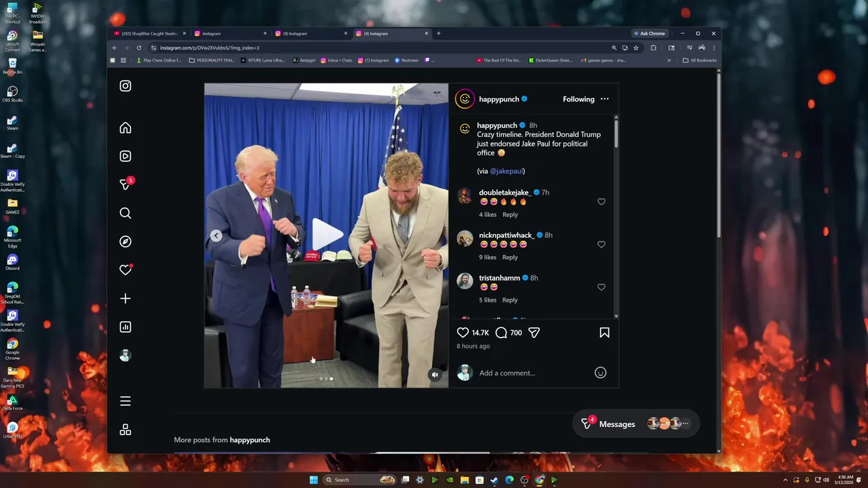The image size is (868, 488).
Task: Like nicknpattiwhack_'s comment
Action: click(601, 245)
